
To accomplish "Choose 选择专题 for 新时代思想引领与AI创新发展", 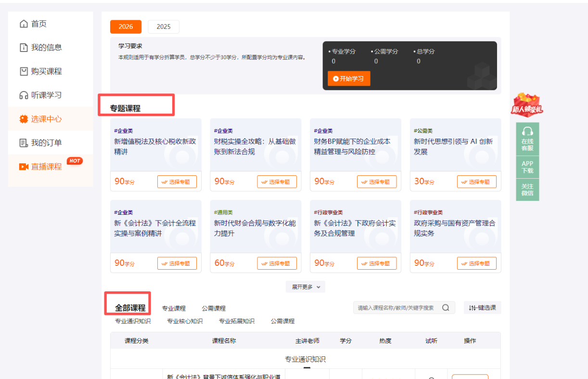I will pos(477,182).
